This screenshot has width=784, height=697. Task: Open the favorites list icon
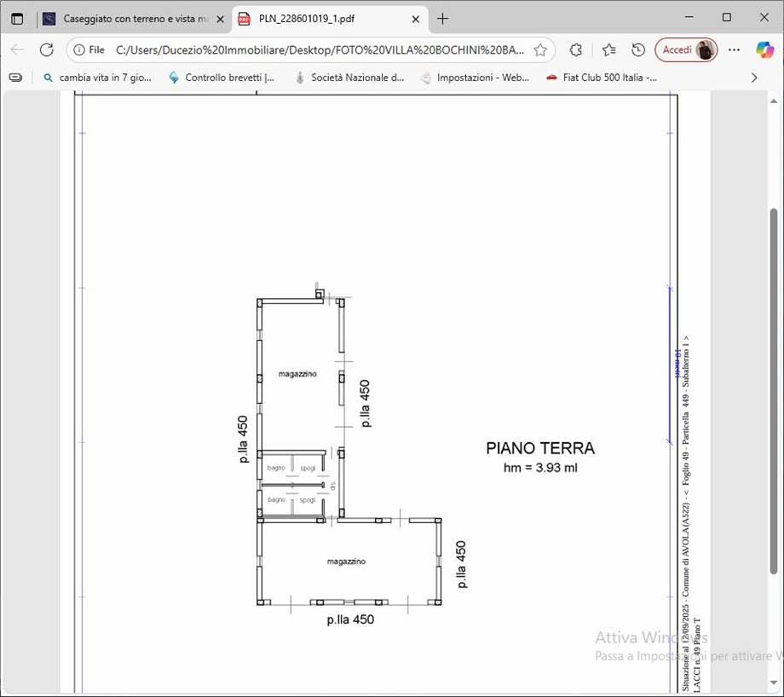point(608,49)
